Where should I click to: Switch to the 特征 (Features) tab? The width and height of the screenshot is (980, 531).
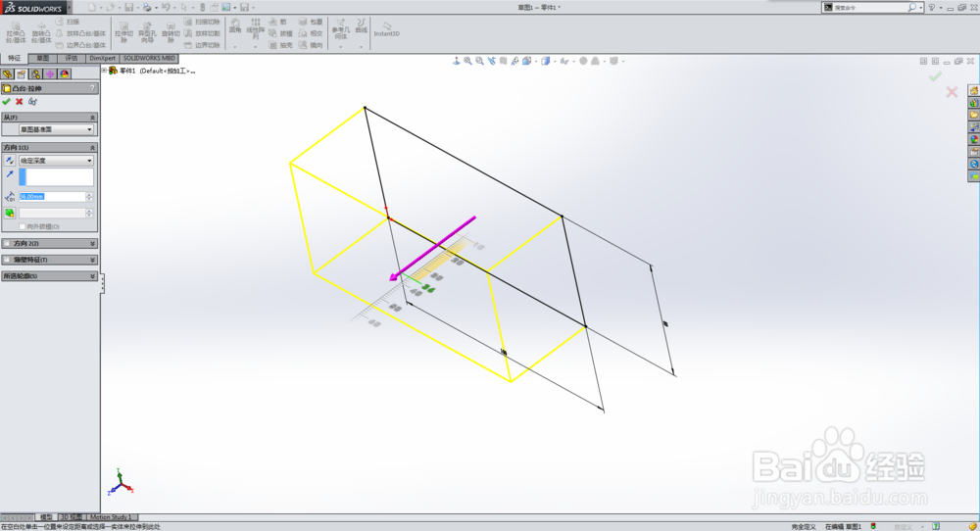point(15,58)
